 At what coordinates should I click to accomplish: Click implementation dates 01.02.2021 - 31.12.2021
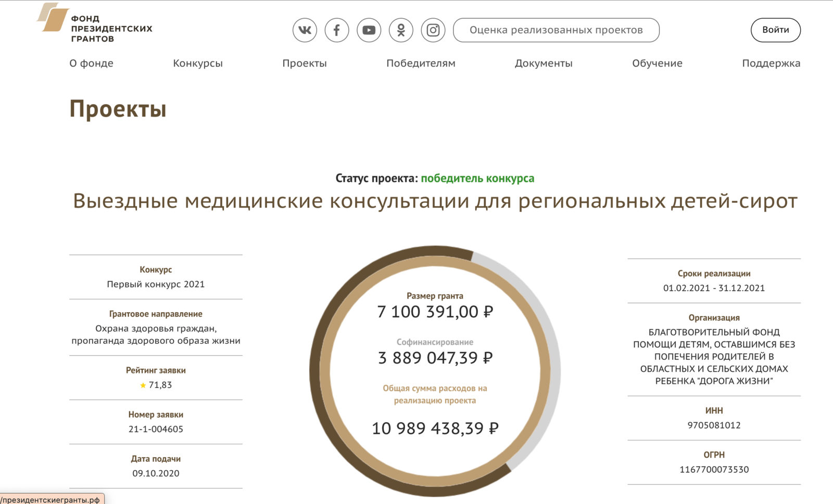pos(714,288)
